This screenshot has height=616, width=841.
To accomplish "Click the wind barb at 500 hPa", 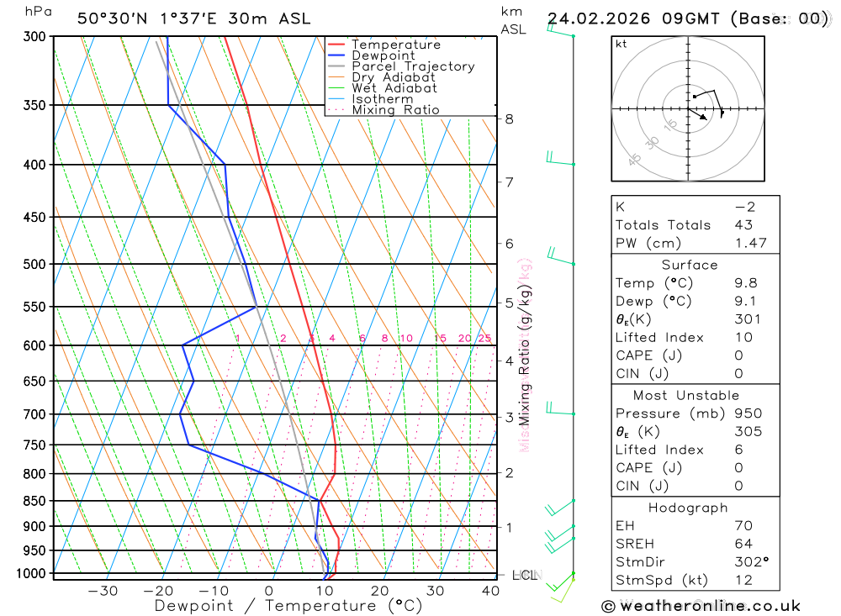I will 561,256.
